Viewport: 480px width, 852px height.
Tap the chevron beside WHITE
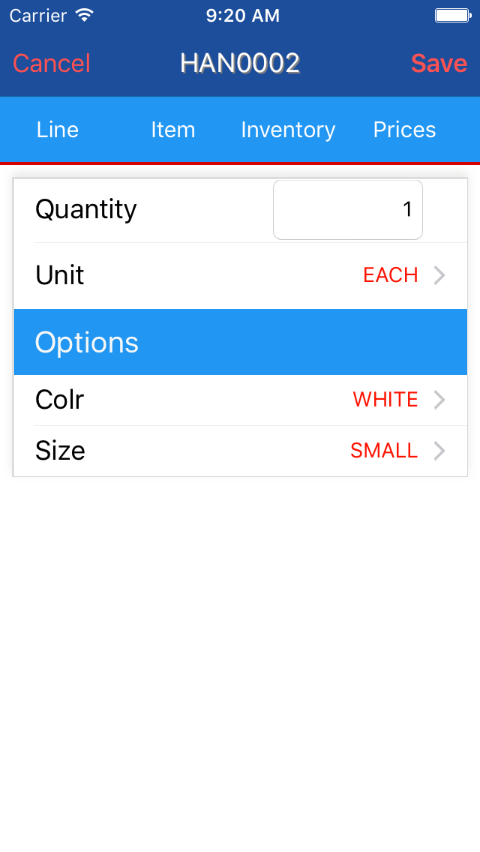point(439,400)
